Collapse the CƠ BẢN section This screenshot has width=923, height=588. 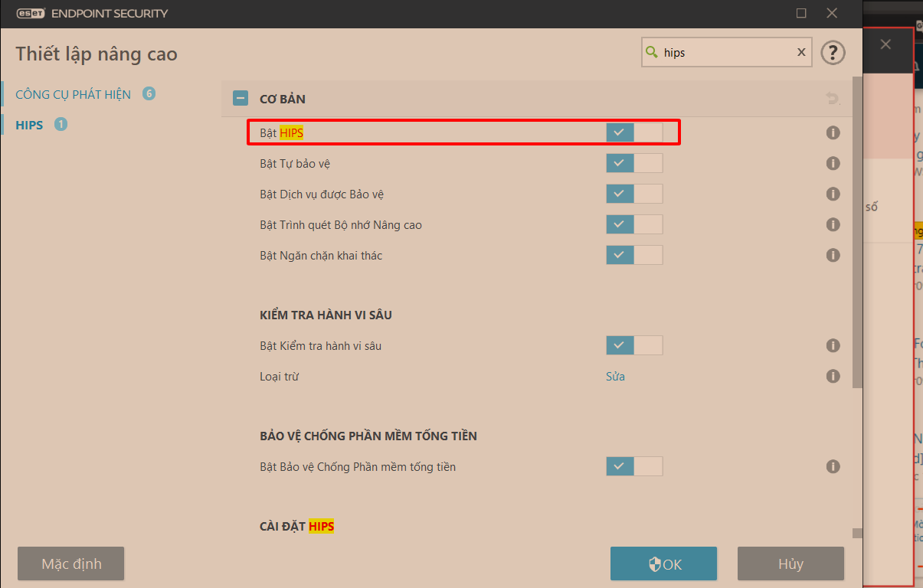coord(241,98)
